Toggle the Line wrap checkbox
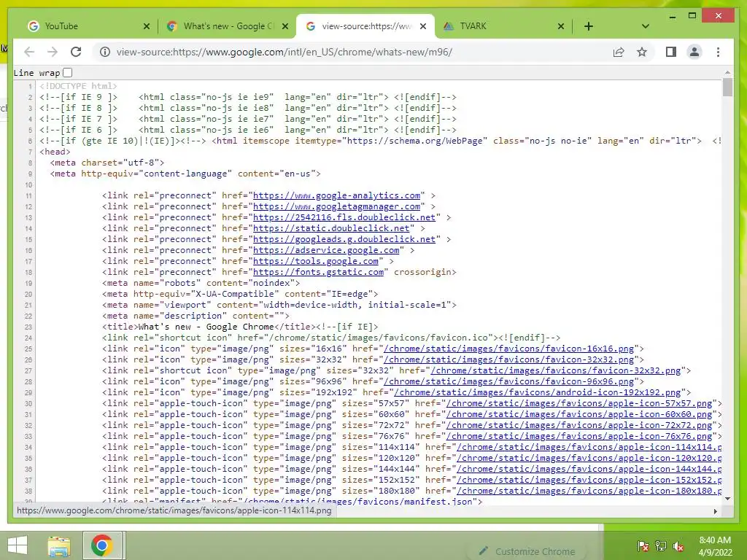747x560 pixels. 68,73
